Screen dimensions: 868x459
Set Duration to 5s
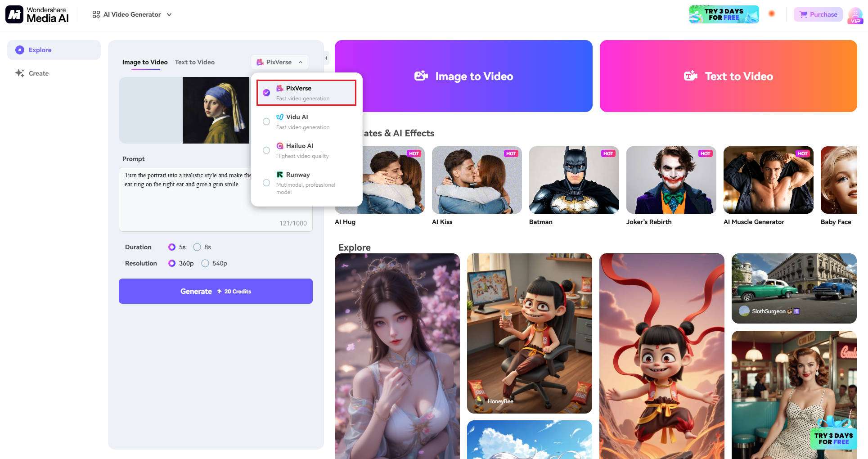click(x=172, y=247)
